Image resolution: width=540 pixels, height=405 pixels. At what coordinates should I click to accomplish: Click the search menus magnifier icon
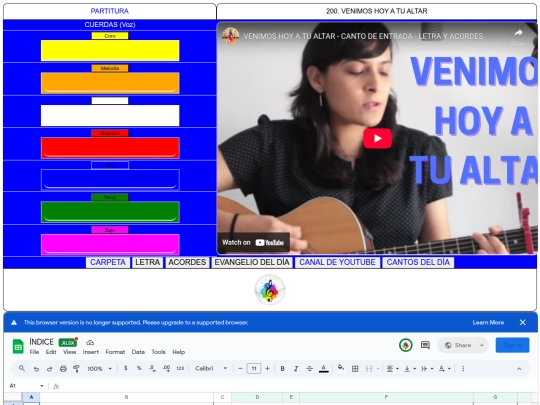coord(22,368)
